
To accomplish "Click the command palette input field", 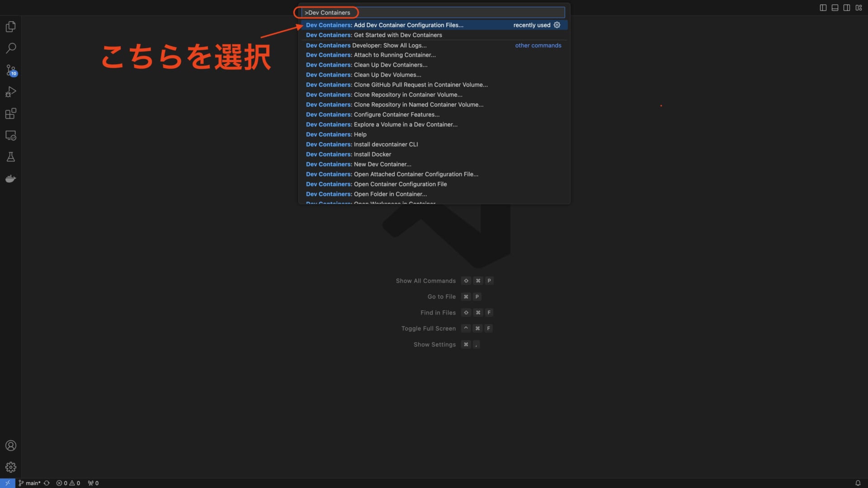I will 433,13.
